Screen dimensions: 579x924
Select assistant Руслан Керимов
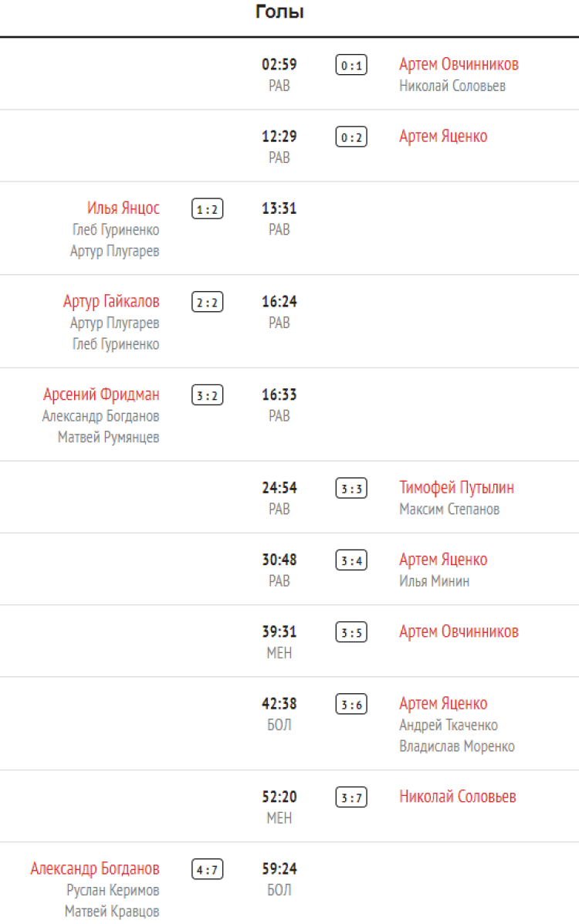click(113, 890)
